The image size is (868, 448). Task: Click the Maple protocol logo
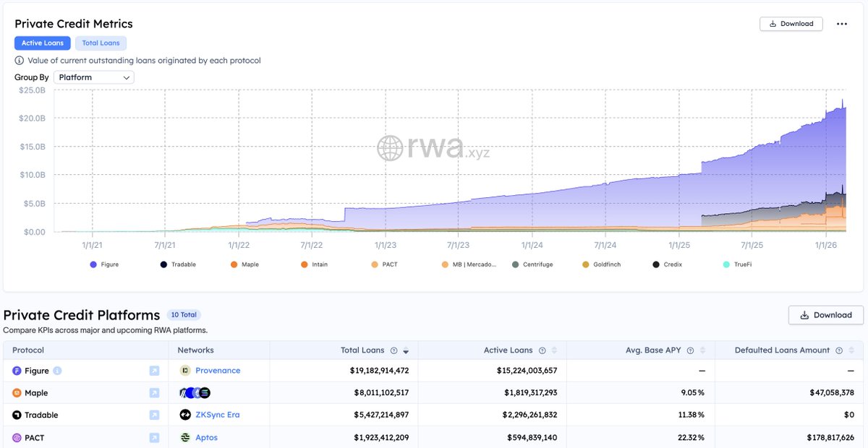[17, 393]
